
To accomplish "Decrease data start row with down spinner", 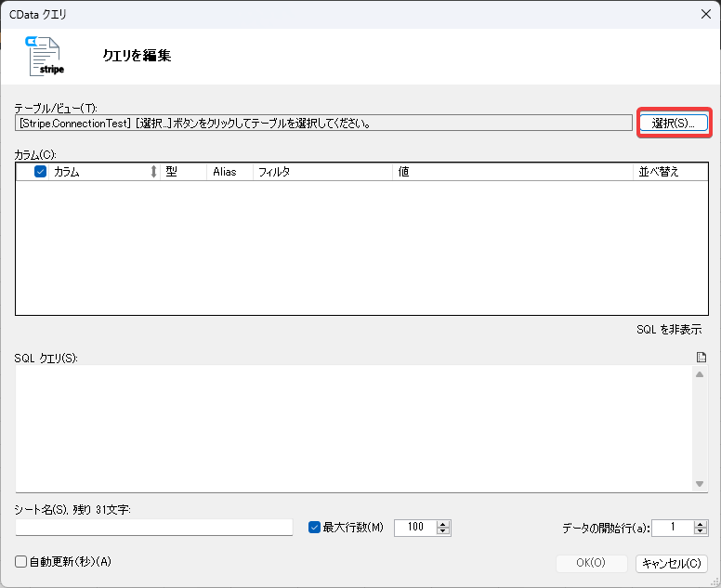I will coord(701,531).
